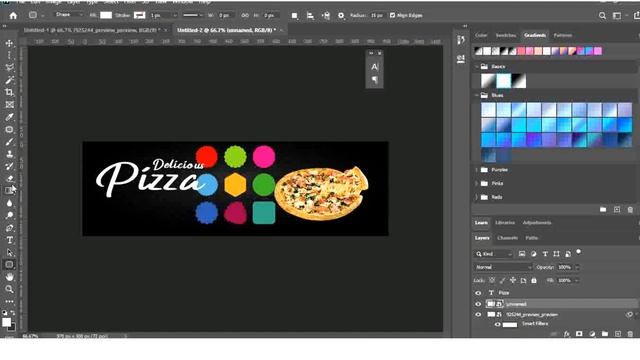The image size is (640, 360).
Task: Click the Fill color swatch in options bar
Action: point(106,15)
